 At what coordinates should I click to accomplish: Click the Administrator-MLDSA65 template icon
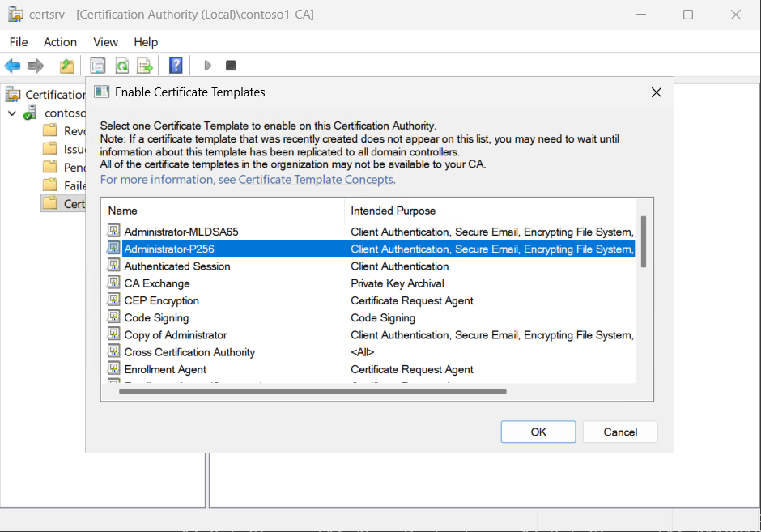coord(113,231)
